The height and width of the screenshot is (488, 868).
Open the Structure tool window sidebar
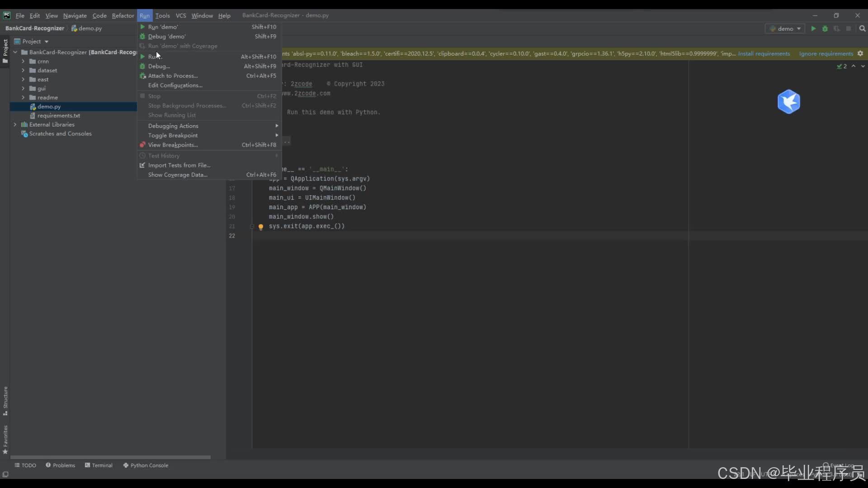5,400
